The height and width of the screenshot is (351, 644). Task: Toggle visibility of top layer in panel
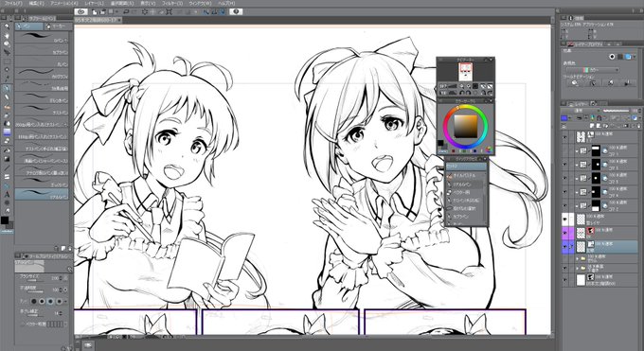point(564,136)
